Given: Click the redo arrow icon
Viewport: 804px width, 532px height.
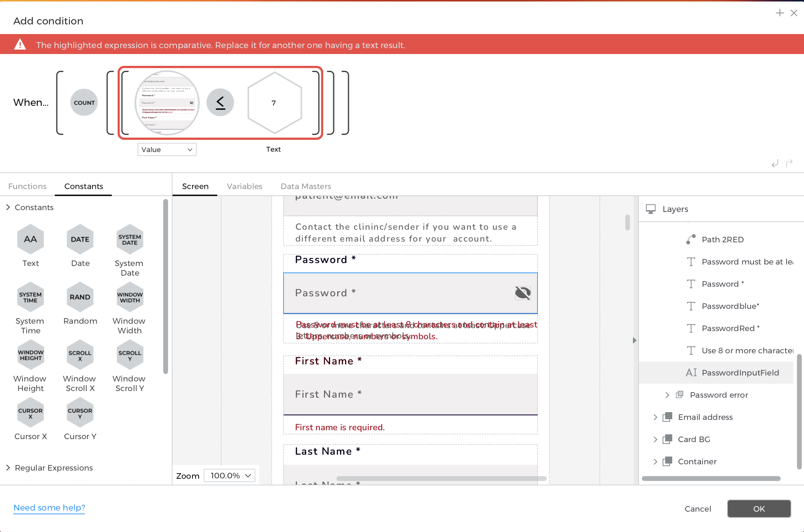Looking at the screenshot, I should 789,163.
